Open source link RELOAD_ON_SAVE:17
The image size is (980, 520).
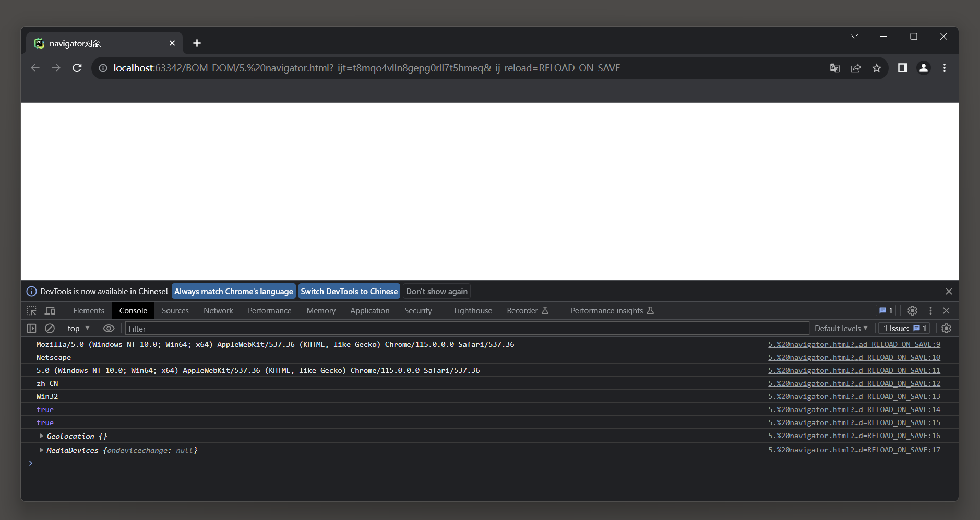[854, 450]
